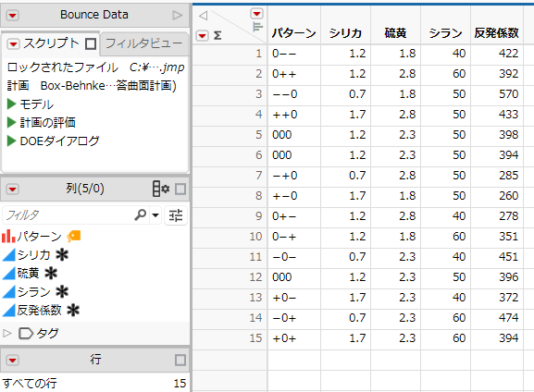Select the ロックされたファイル entry
Image resolution: width=534 pixels, height=392 pixels.
95,67
